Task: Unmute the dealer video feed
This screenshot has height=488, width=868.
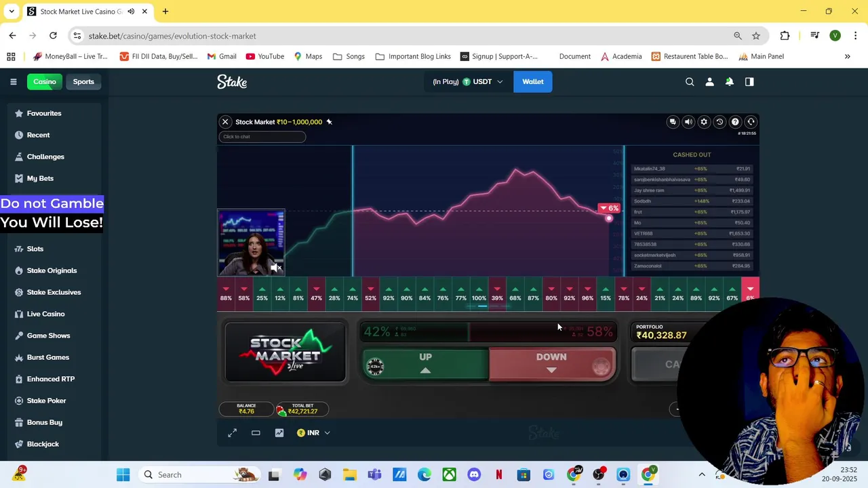Action: pyautogui.click(x=275, y=268)
